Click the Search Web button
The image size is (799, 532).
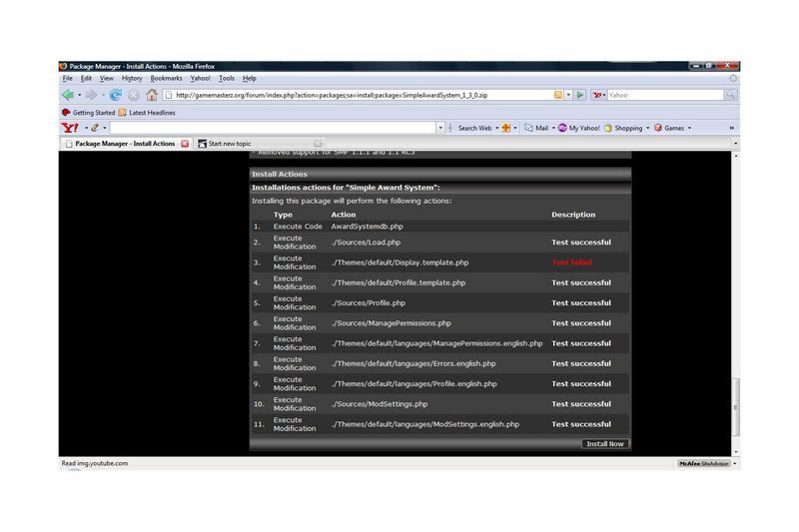coord(474,129)
